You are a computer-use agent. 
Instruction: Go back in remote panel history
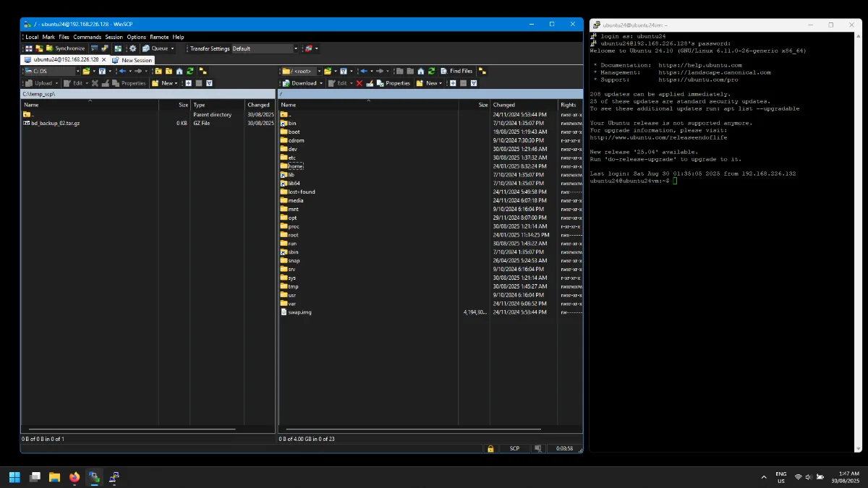pyautogui.click(x=364, y=71)
